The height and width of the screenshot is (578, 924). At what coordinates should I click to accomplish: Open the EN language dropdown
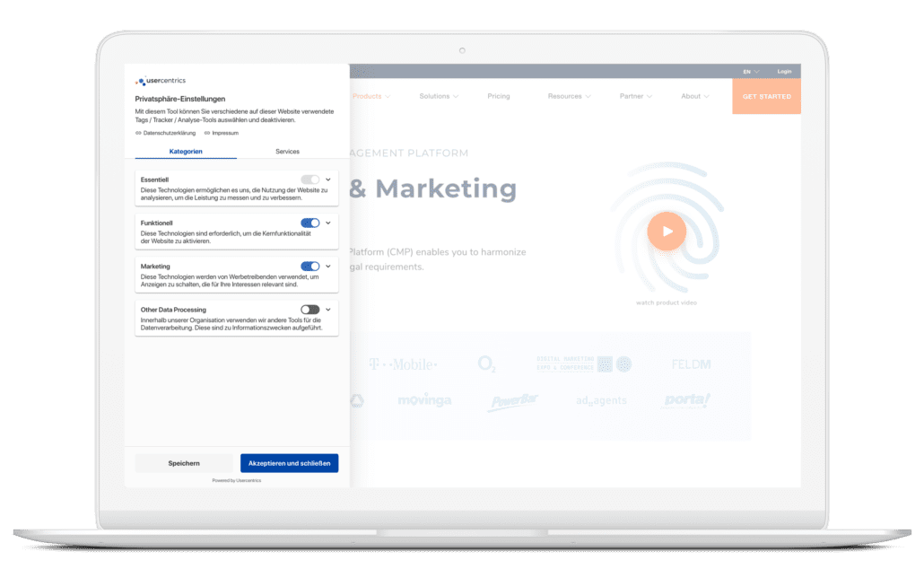[x=751, y=72]
